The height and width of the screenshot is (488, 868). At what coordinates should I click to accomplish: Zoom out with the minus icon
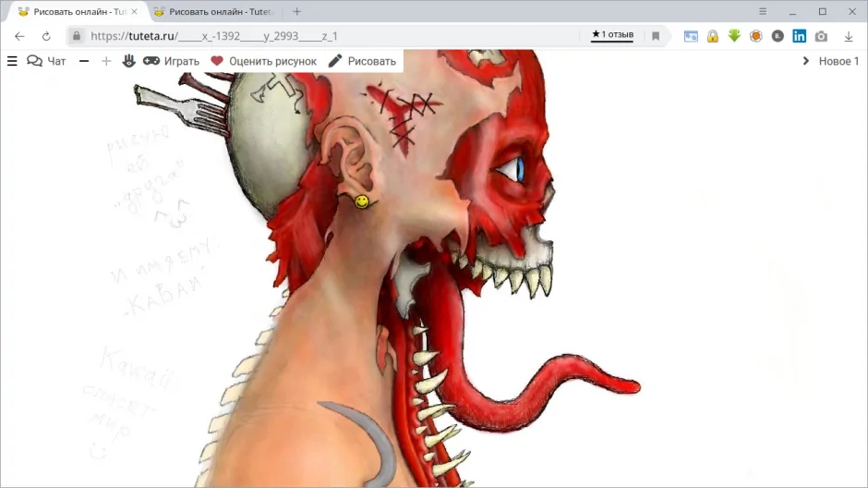point(84,61)
